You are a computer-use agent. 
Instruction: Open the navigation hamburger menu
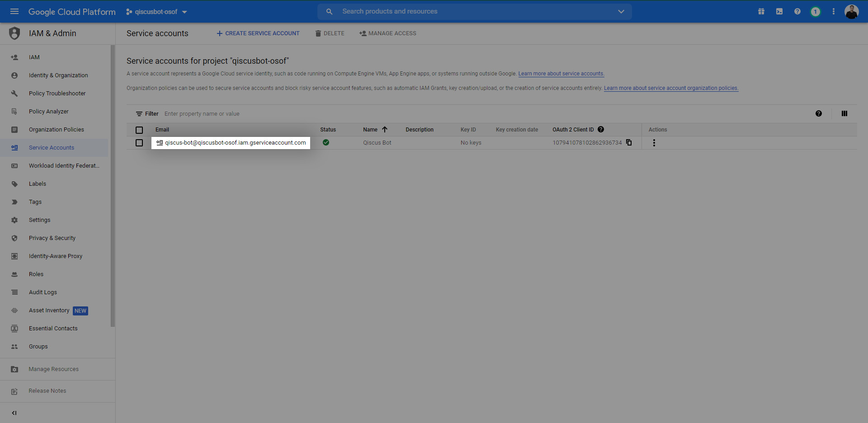click(14, 11)
